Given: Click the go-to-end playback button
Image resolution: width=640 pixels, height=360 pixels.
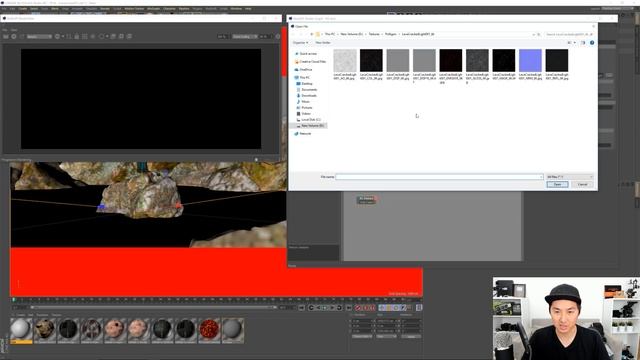Looking at the screenshot, I should point(349,308).
